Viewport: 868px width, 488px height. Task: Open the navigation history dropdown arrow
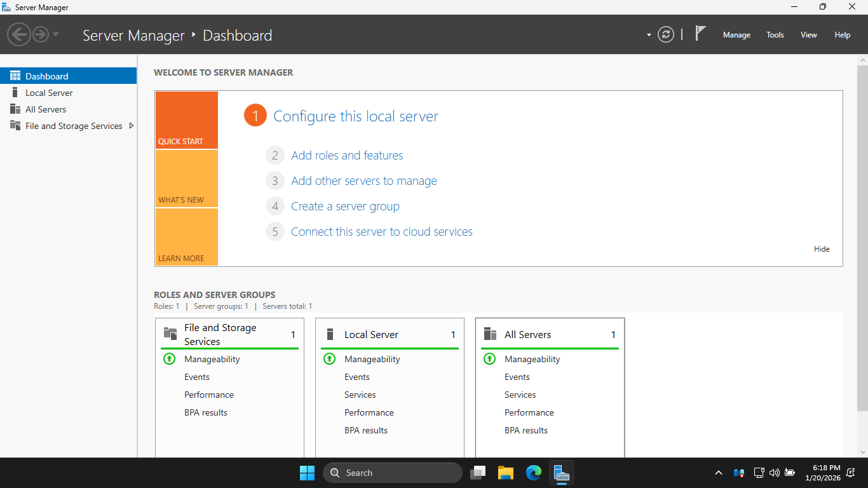coord(56,34)
